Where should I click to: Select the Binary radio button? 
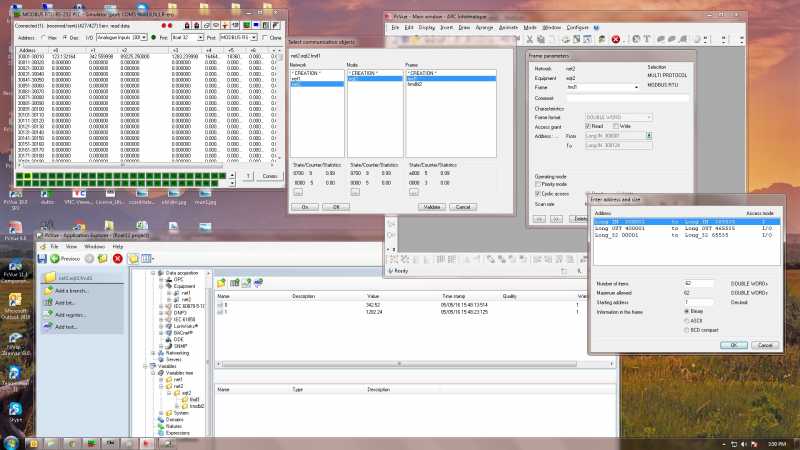point(687,311)
